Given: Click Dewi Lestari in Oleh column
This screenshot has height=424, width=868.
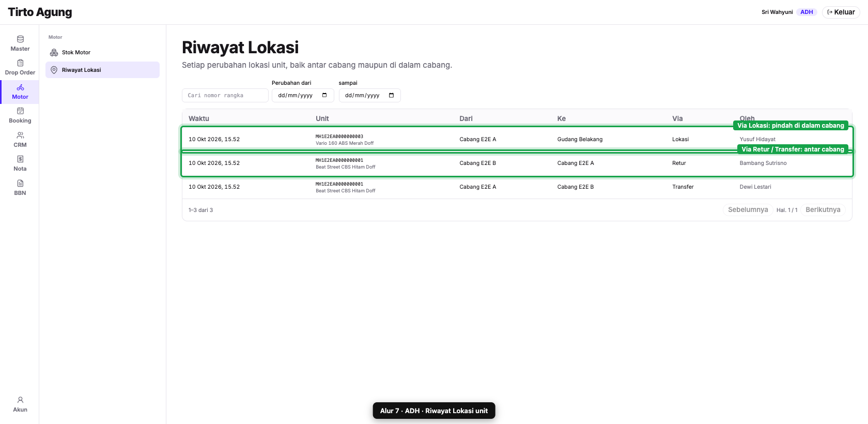Looking at the screenshot, I should click(755, 187).
